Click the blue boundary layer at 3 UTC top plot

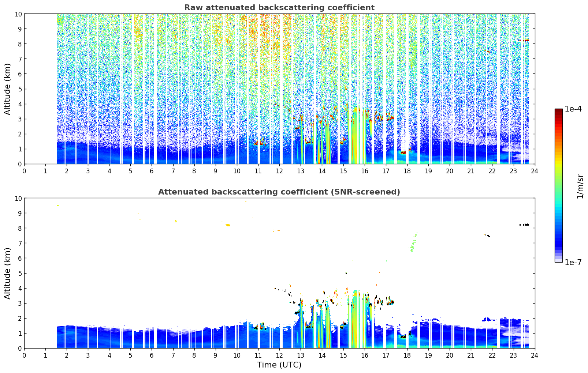88,153
